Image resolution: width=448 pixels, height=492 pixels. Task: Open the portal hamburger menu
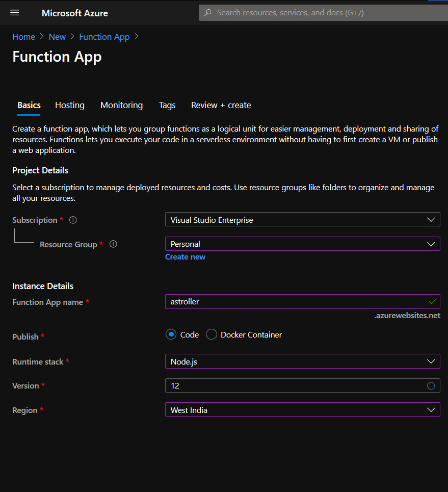point(14,12)
